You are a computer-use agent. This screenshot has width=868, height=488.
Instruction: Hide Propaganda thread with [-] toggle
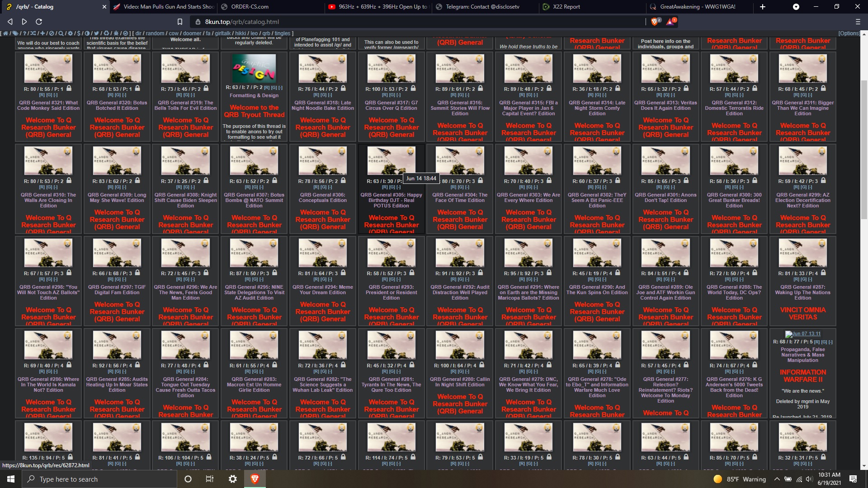click(830, 342)
